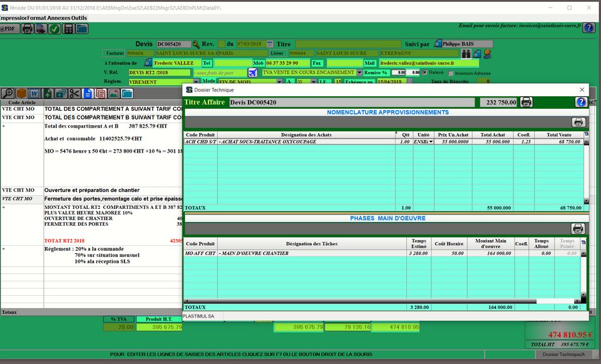Viewport: 601px width, 364px height.
Task: Click Dossier Technique/A in the status bar
Action: (563, 355)
